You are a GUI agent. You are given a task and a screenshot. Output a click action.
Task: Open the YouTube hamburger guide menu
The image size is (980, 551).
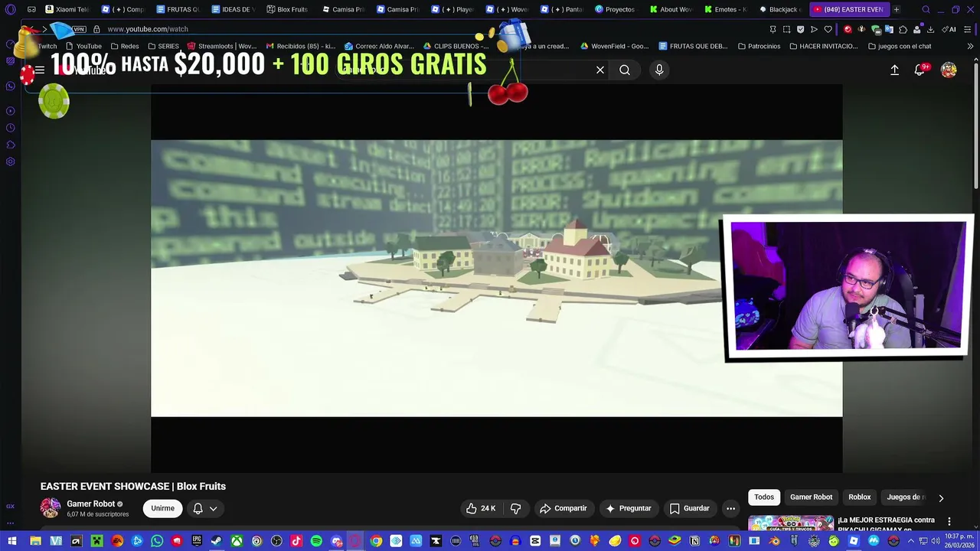tap(39, 70)
